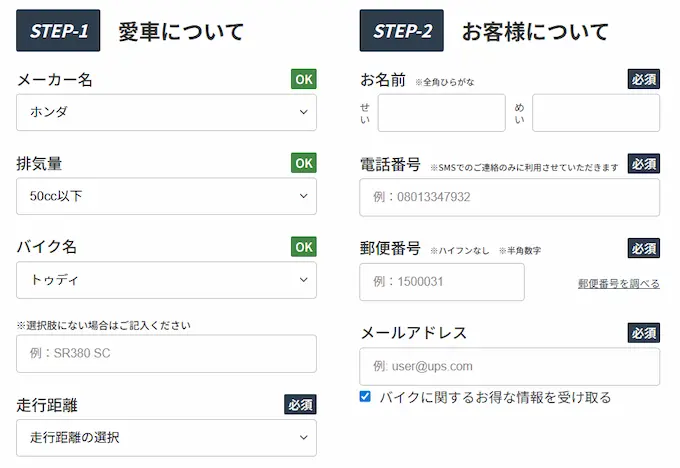
Task: Click the OK badge next to 排気量
Action: (x=304, y=162)
